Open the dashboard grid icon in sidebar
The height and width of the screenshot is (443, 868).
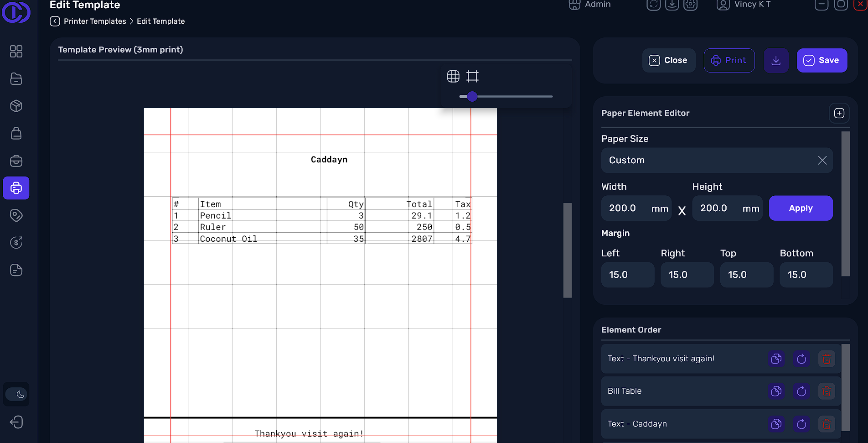tap(16, 52)
